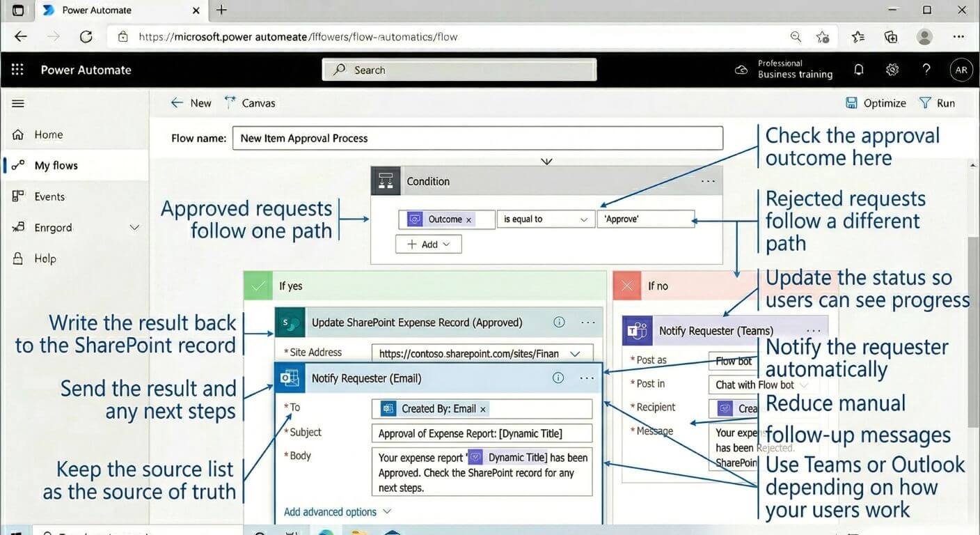Go to Home in sidebar

coord(48,134)
